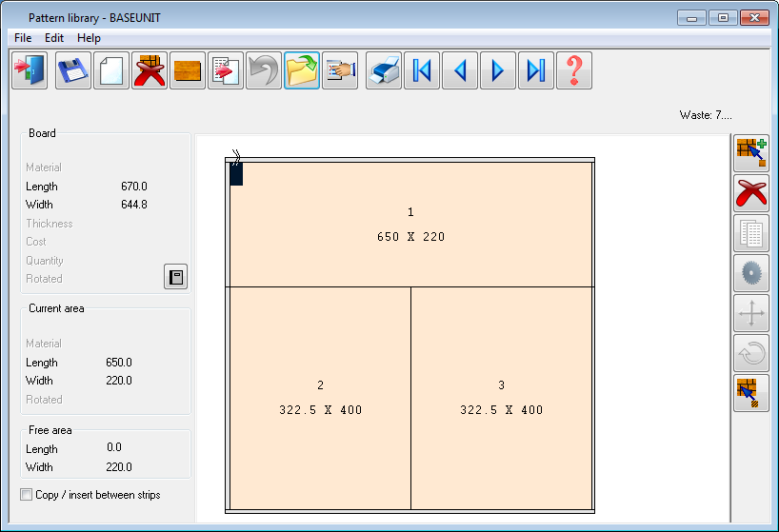Image resolution: width=779 pixels, height=532 pixels.
Task: Click the select part icon with blue arrow
Action: (x=751, y=393)
